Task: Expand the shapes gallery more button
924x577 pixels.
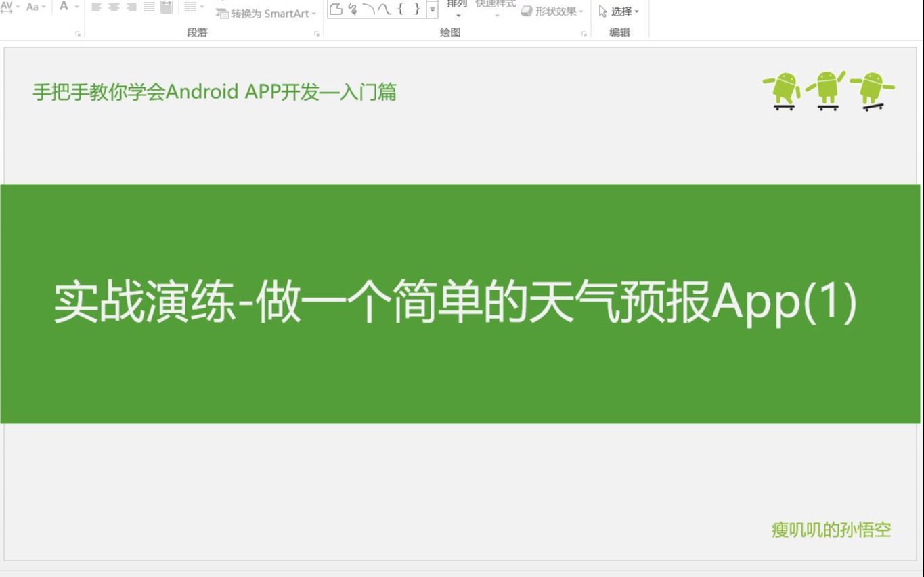Action: (x=432, y=9)
